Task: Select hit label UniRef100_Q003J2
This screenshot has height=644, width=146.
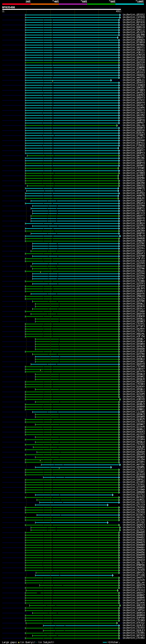Action: [x=134, y=20]
